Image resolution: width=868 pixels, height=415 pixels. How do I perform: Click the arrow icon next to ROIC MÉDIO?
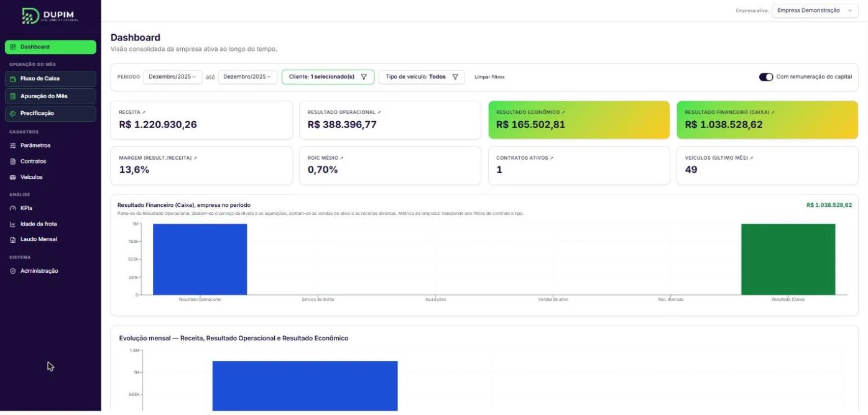[341, 158]
